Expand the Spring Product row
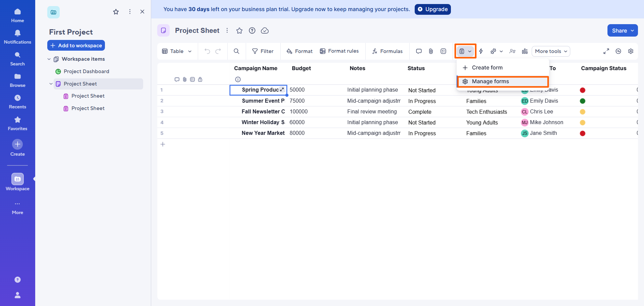This screenshot has height=306, width=644. click(282, 90)
